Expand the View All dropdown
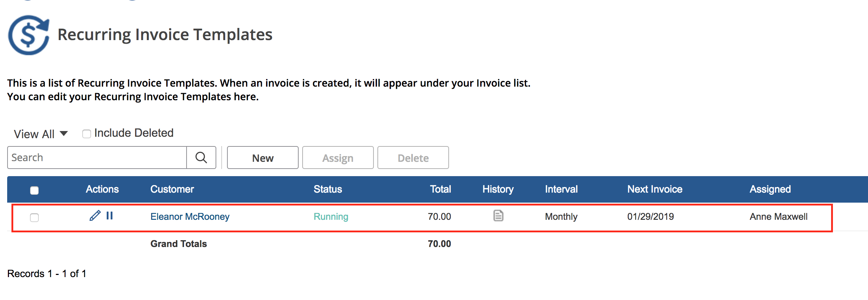Screen dimensions: 868x300 40,134
